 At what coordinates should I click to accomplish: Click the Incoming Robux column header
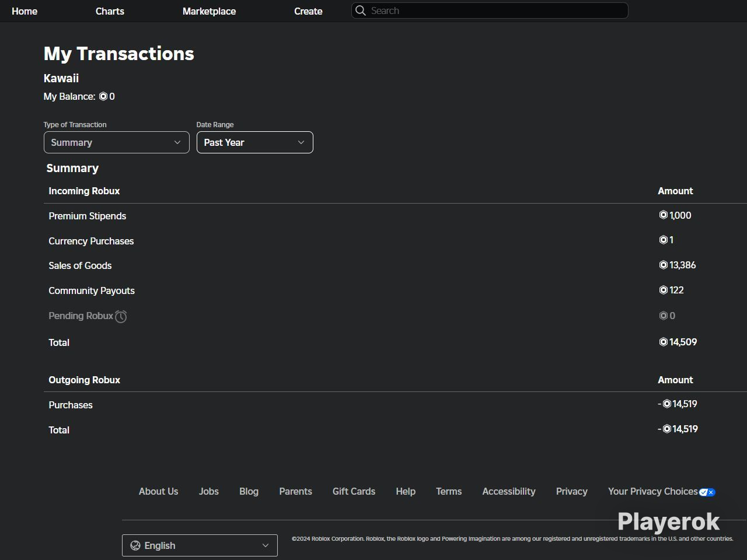(84, 191)
